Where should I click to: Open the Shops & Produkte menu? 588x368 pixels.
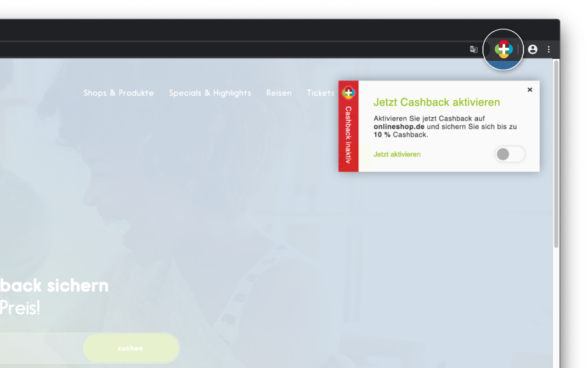[x=119, y=93]
